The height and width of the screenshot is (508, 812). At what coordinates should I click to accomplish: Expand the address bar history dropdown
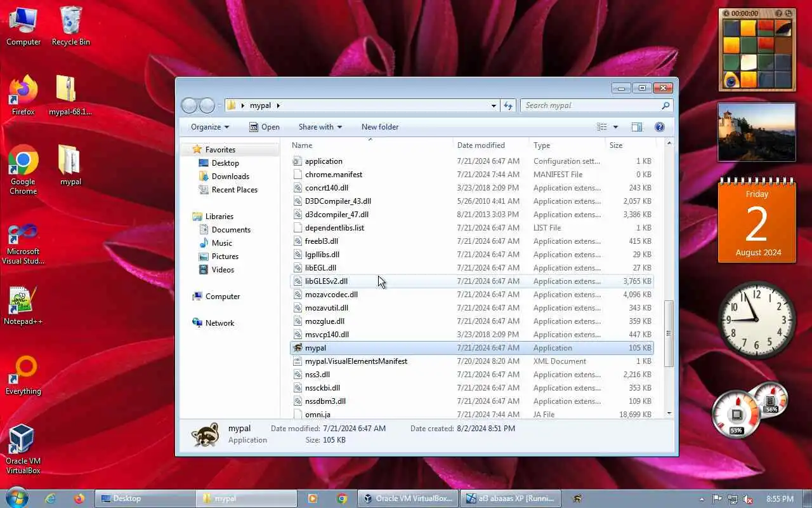click(494, 106)
